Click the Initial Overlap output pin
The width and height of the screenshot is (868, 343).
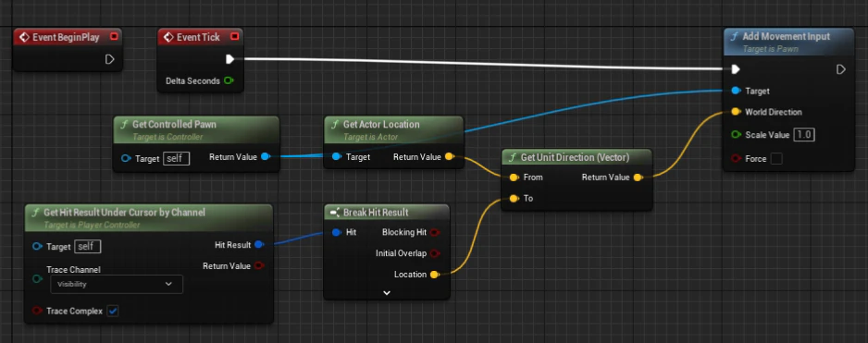click(x=435, y=253)
